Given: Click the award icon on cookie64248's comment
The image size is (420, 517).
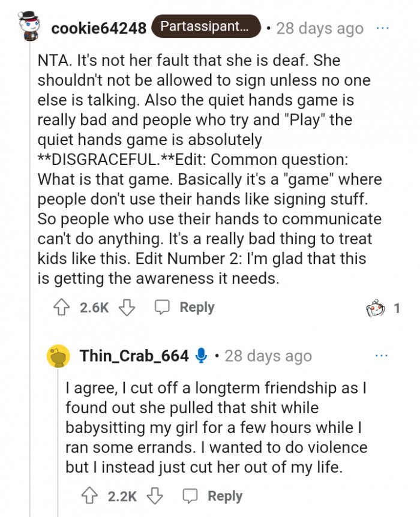Looking at the screenshot, I should (x=375, y=308).
